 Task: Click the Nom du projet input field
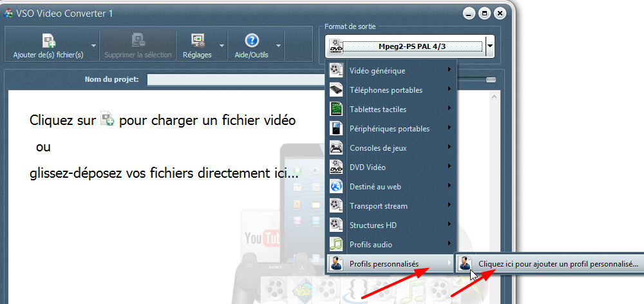(x=238, y=79)
